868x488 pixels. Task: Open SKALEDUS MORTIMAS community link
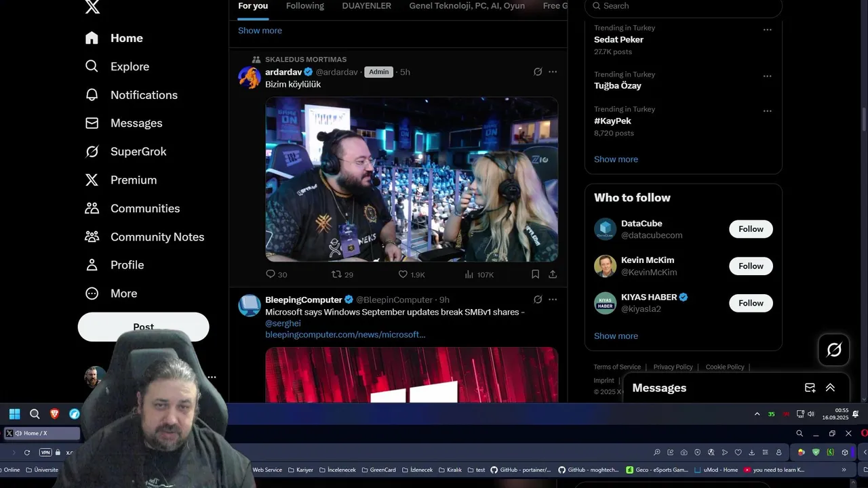[x=306, y=60]
